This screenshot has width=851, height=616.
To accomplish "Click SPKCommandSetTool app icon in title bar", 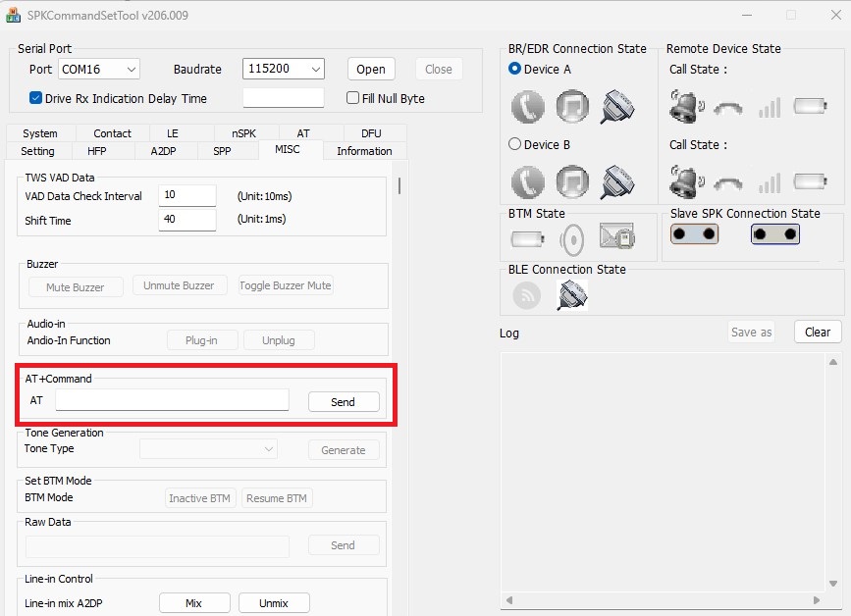I will 13,15.
